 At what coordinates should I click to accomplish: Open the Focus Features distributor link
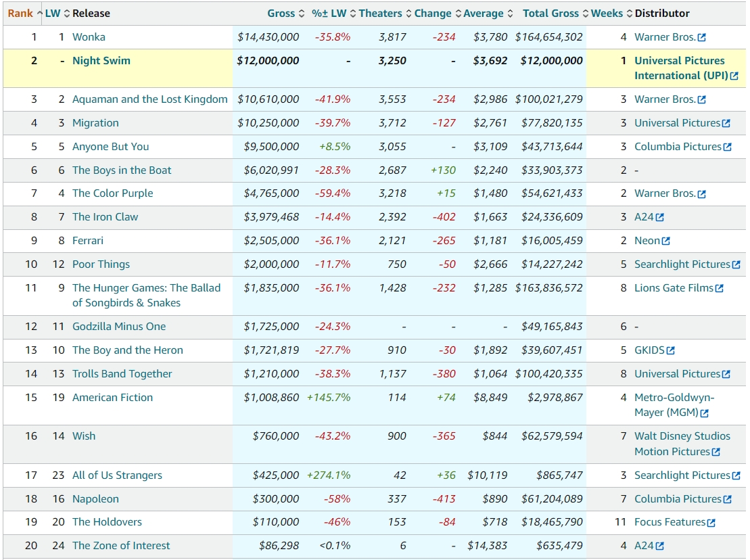(670, 521)
